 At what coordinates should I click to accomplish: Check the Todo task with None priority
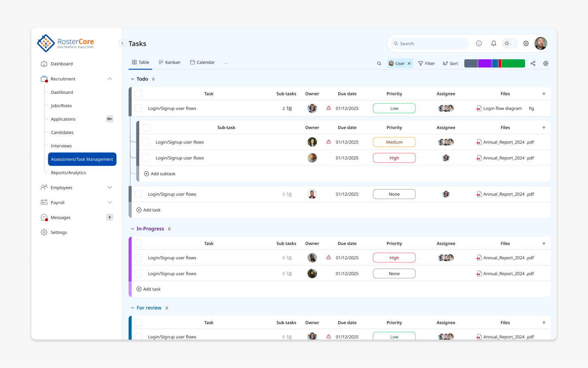coord(138,194)
